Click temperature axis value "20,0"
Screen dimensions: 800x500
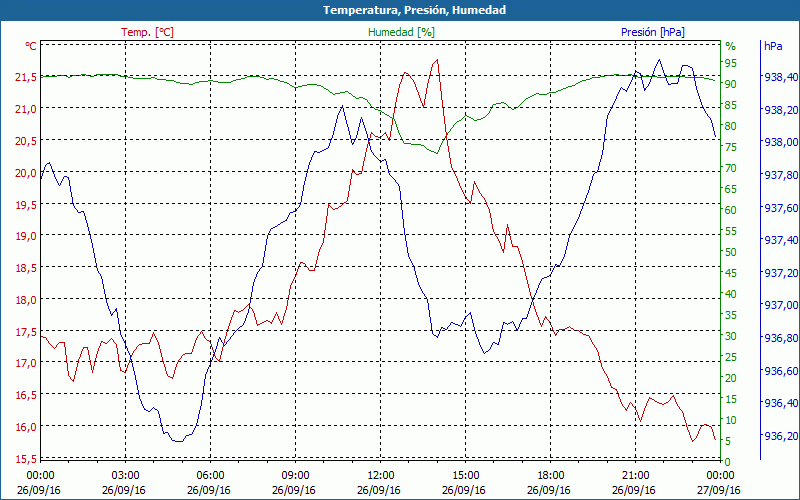point(26,173)
